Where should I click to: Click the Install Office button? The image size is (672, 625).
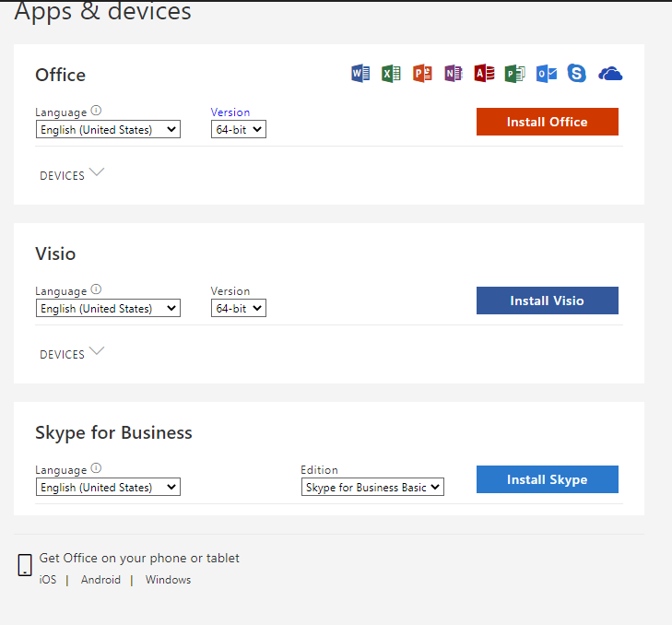click(548, 122)
